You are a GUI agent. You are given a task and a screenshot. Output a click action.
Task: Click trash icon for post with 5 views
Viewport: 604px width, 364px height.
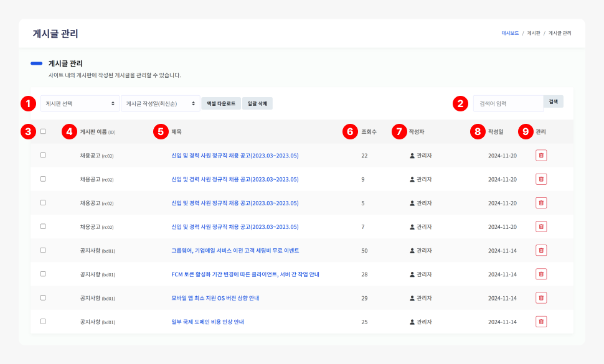(541, 202)
